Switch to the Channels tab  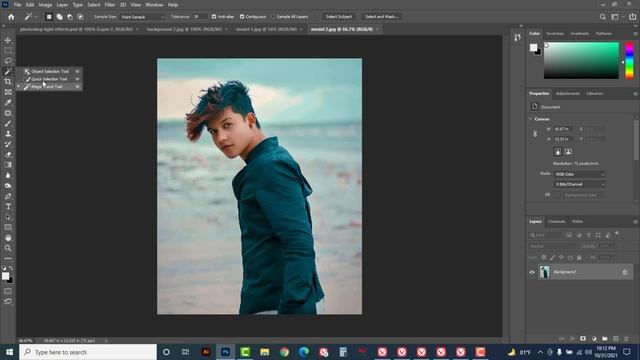coord(556,222)
